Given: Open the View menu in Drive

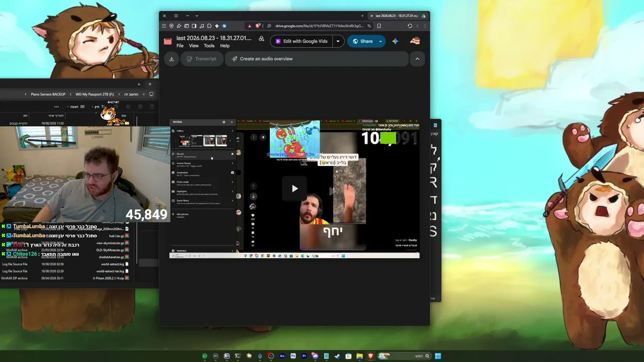Looking at the screenshot, I should (194, 46).
